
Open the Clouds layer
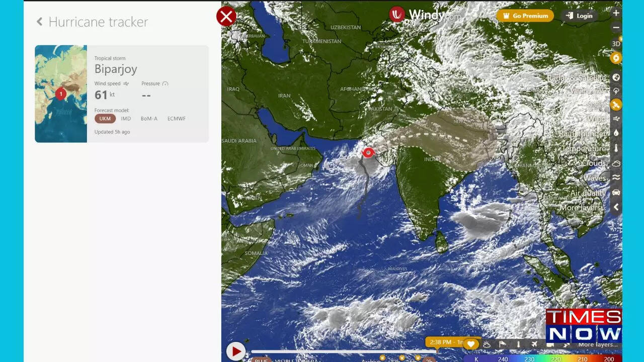pyautogui.click(x=616, y=163)
